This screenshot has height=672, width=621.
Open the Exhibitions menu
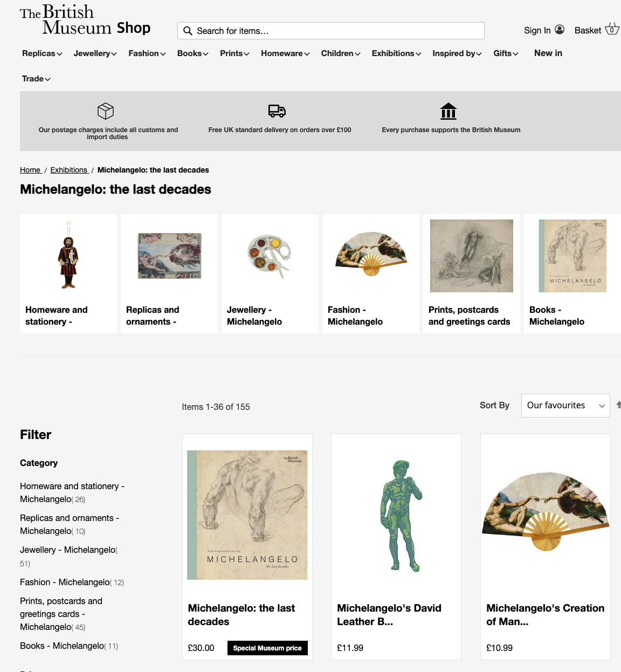(x=397, y=53)
